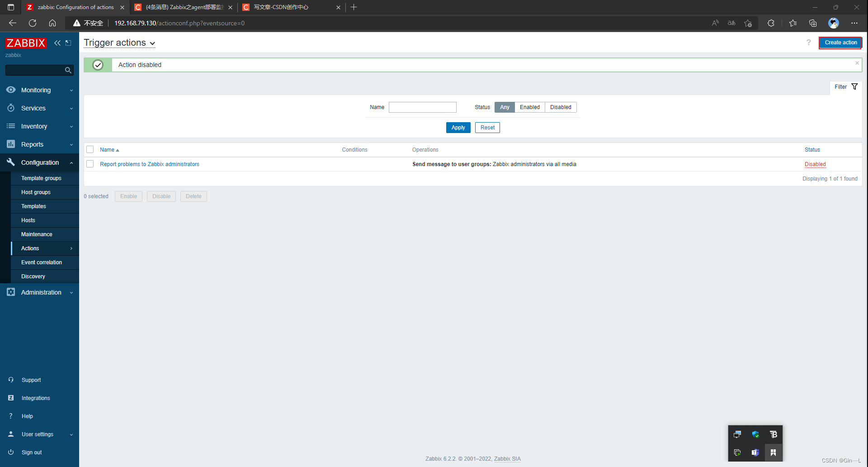Open browser home page
Screen dimensions: 868x467
tap(52, 23)
